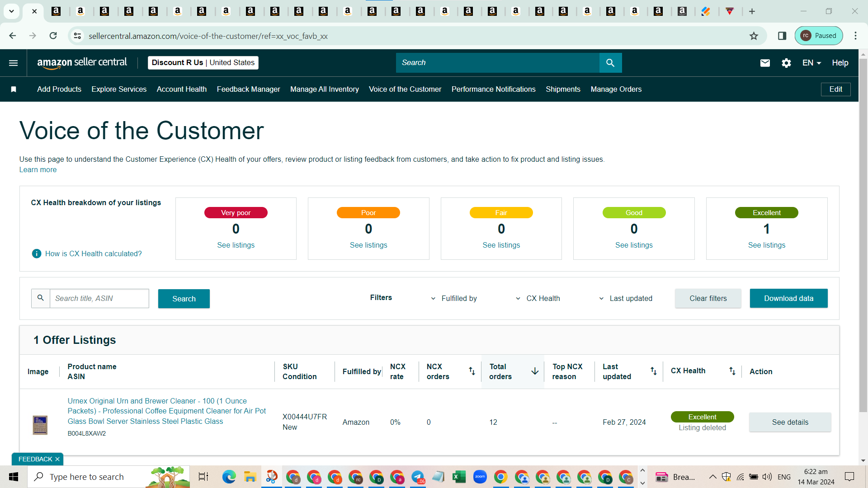868x488 pixels.
Task: Open the browser side panel icon
Action: pos(782,36)
